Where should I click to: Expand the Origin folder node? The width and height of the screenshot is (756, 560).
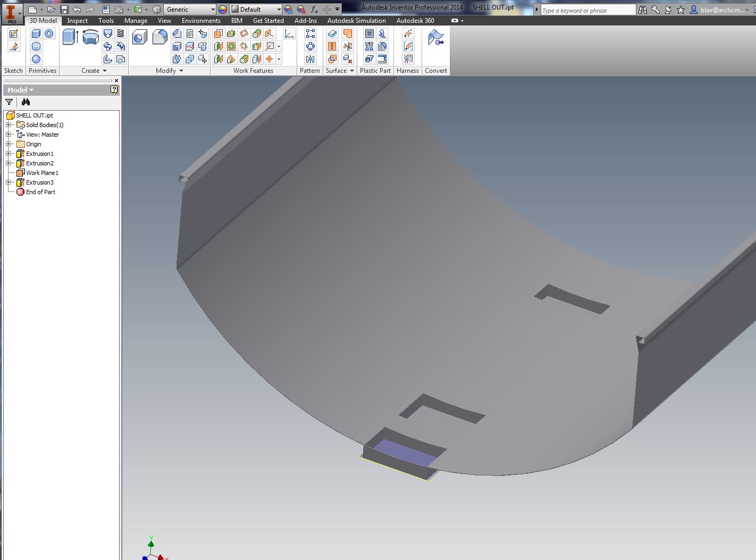(8, 144)
